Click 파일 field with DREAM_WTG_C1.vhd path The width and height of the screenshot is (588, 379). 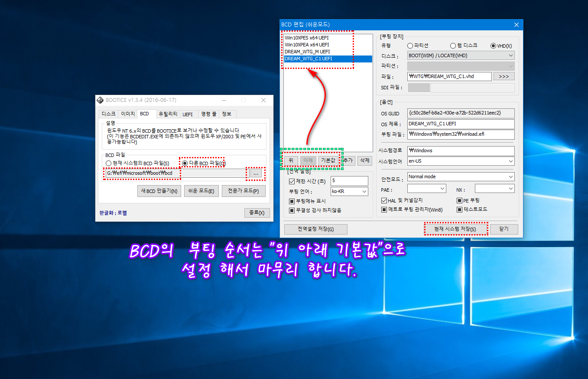click(x=449, y=76)
